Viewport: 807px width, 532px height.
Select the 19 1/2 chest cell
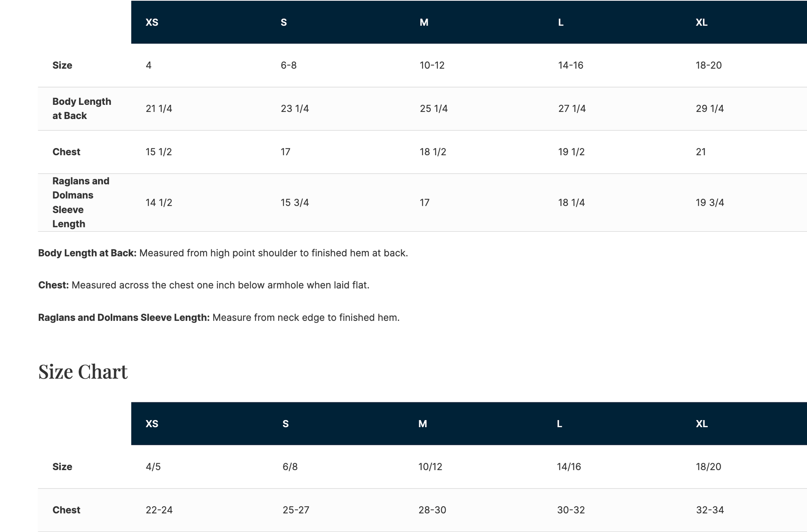571,152
